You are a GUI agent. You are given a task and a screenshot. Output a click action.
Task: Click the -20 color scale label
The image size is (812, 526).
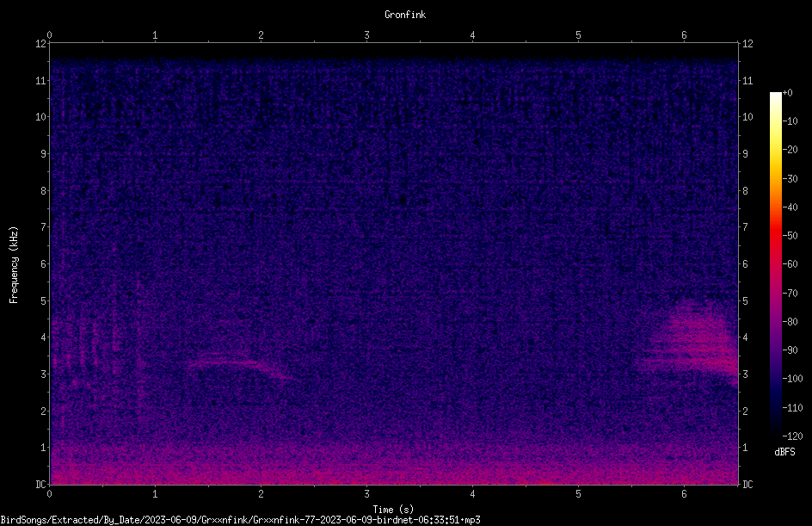tap(790, 150)
